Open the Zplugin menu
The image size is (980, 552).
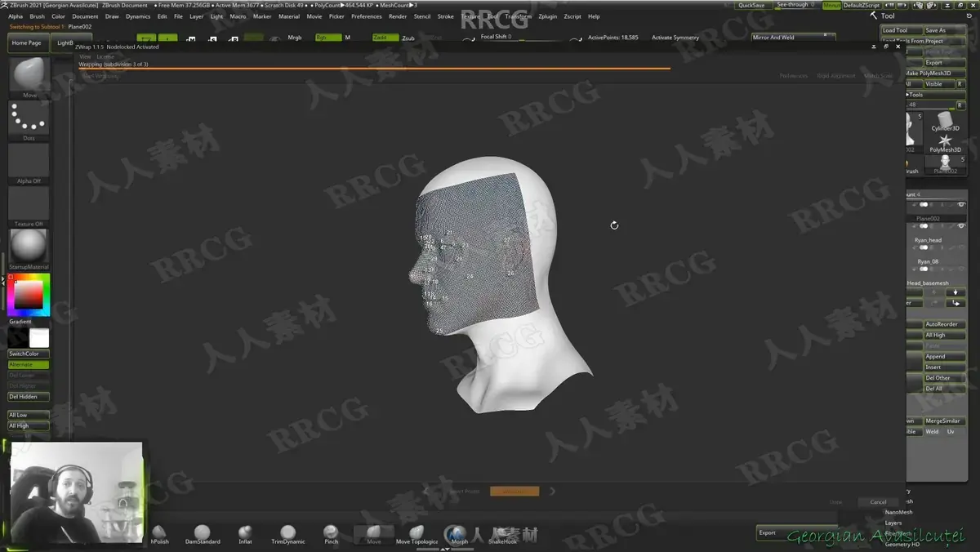[x=547, y=16]
